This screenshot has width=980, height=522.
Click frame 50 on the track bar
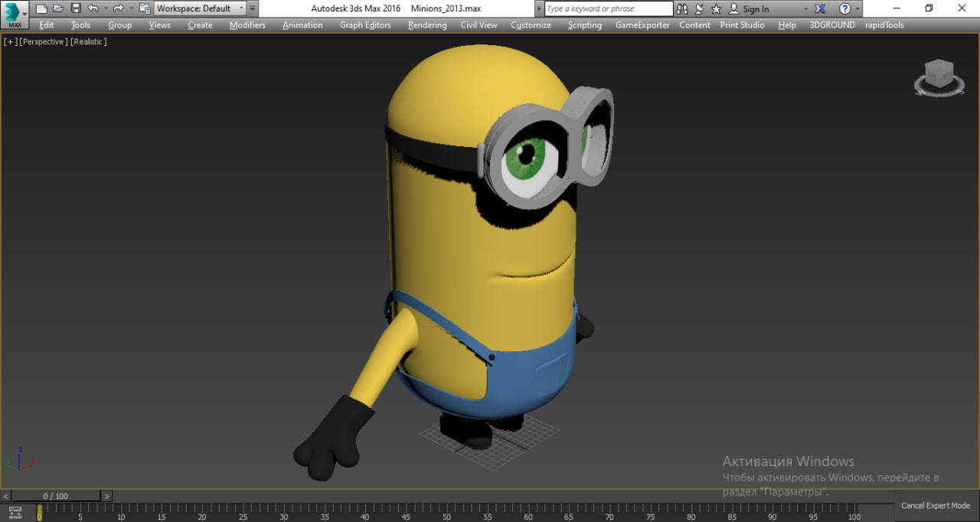447,513
